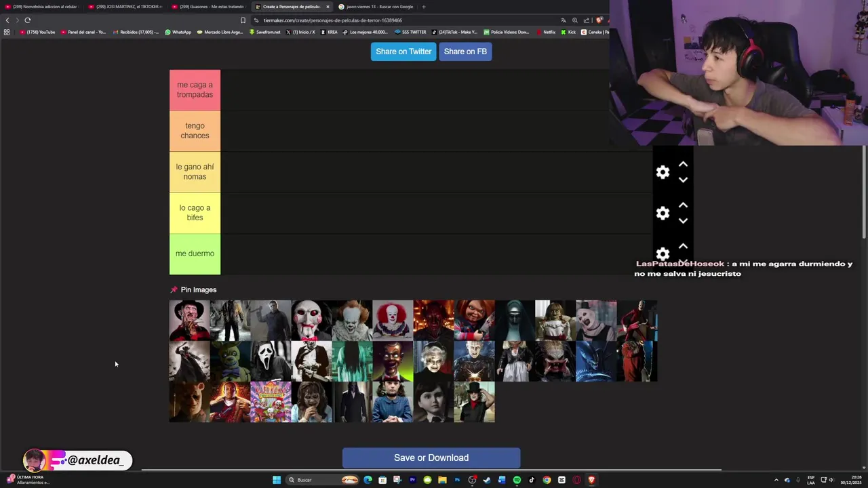Select Ghostface mask thumbnail

(x=271, y=361)
